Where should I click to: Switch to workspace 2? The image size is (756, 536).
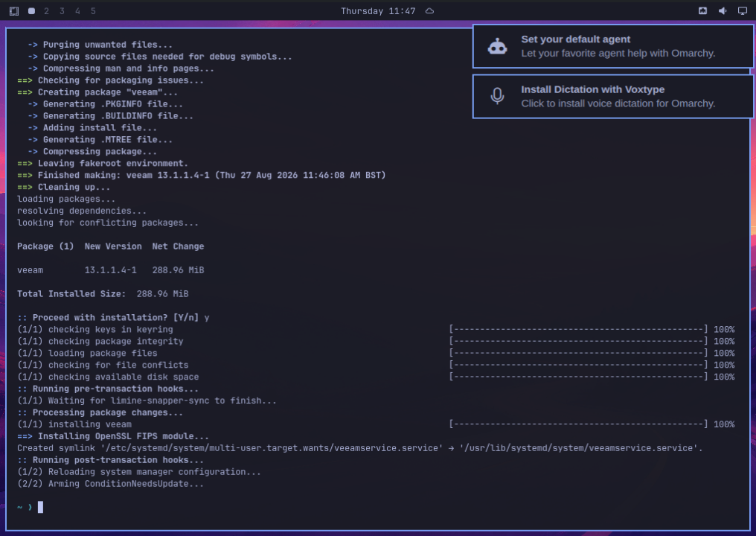coord(46,11)
